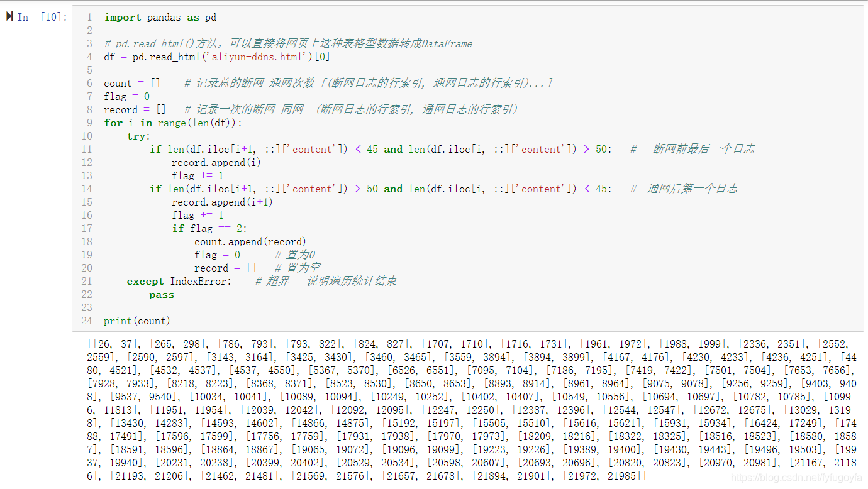Select the In [10] cell prompt

click(x=42, y=17)
